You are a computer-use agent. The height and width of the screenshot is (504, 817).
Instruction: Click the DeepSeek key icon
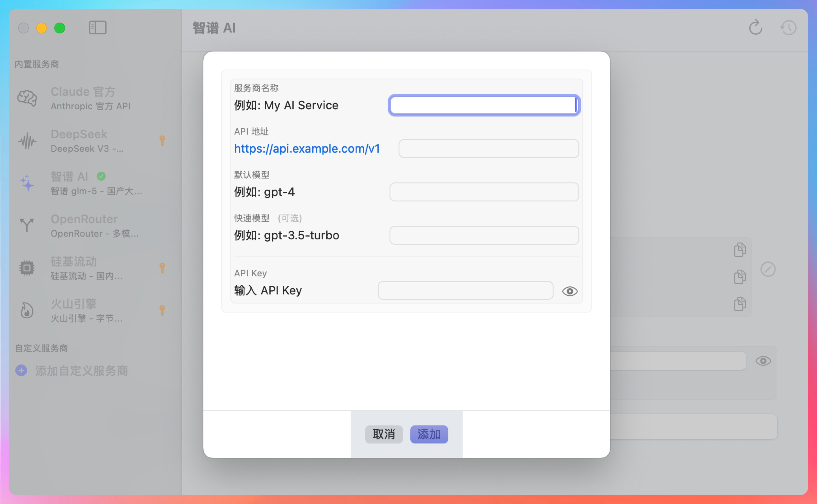162,141
